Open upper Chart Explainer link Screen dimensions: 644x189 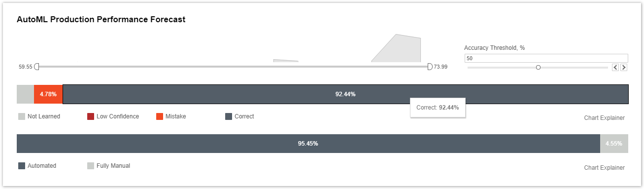coord(604,118)
